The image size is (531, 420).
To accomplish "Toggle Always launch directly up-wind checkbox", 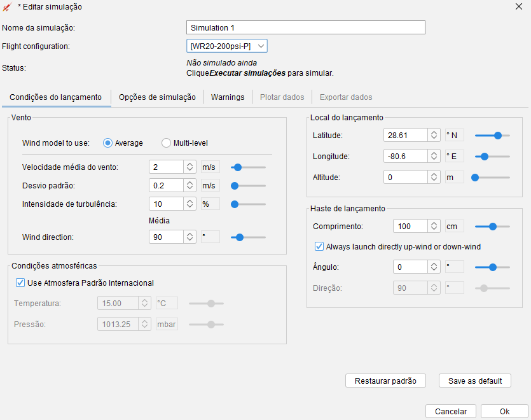I will pos(319,246).
